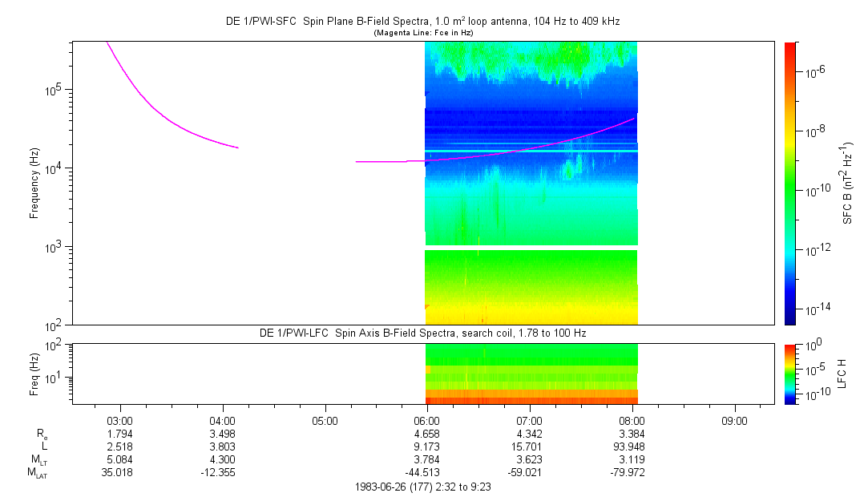This screenshot has height=497, width=868.
Task: Select the 03:00 time tick label
Action: coord(120,421)
